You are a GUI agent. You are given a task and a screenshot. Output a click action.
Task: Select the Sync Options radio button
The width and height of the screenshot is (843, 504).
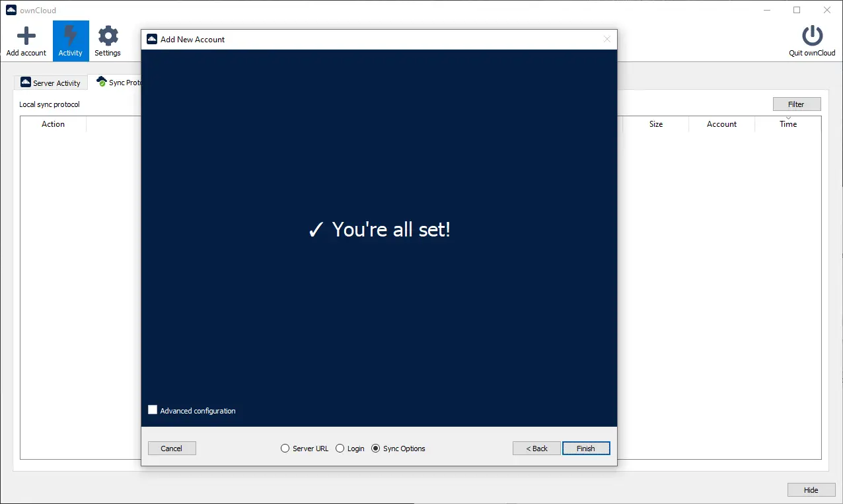click(x=376, y=449)
